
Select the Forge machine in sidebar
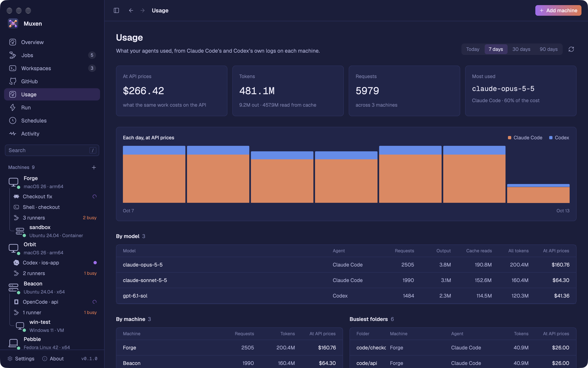coord(52,182)
